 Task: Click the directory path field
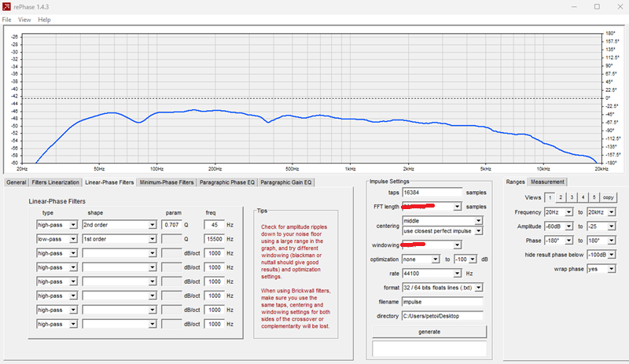pyautogui.click(x=442, y=316)
